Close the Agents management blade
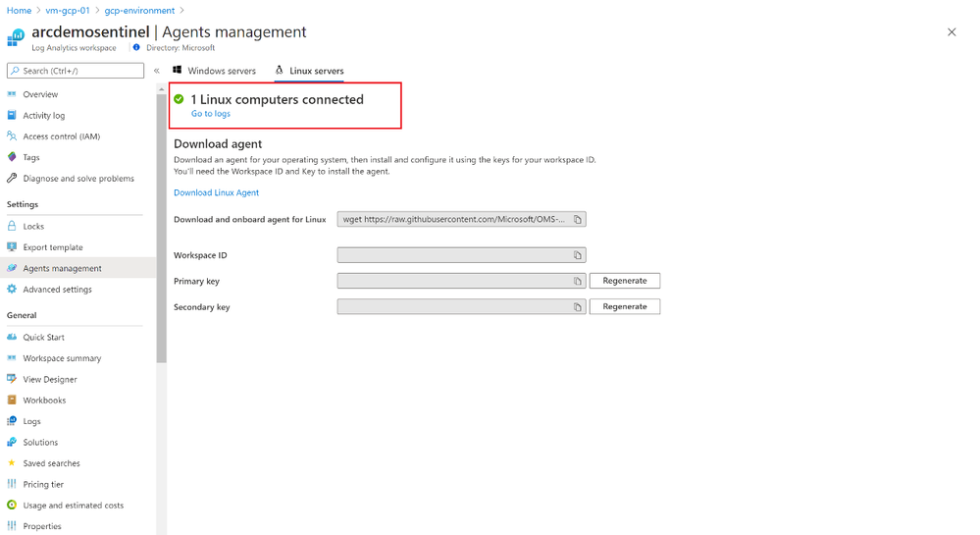 click(952, 32)
